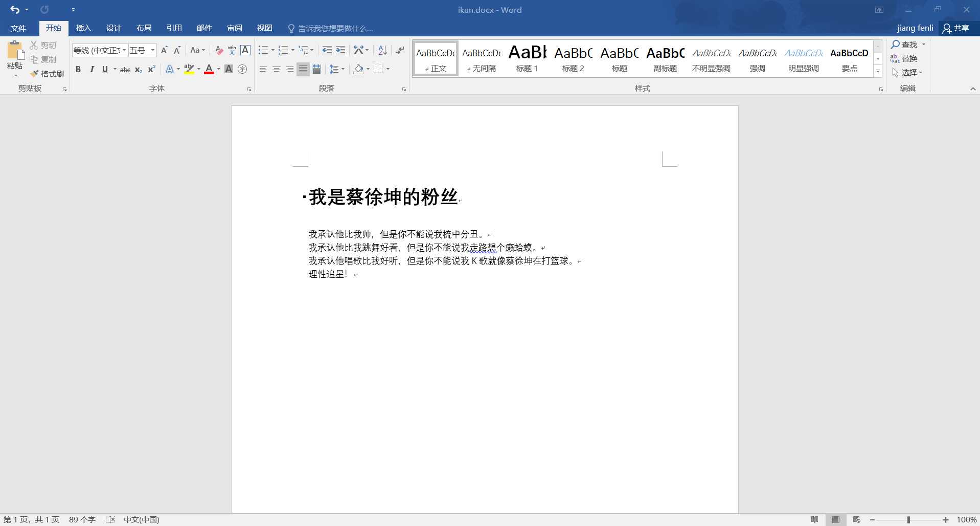This screenshot has width=980, height=526.
Task: Expand the bullets list dropdown arrow
Action: tap(272, 50)
